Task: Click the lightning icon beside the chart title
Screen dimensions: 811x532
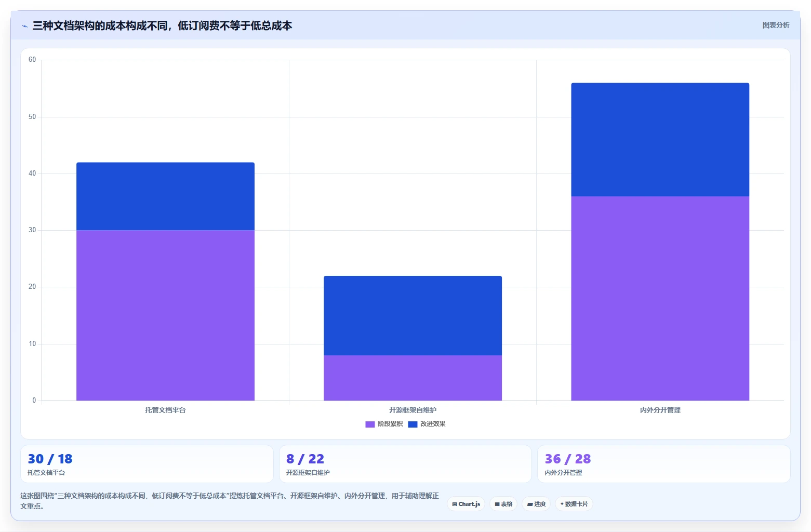Action: (x=24, y=26)
